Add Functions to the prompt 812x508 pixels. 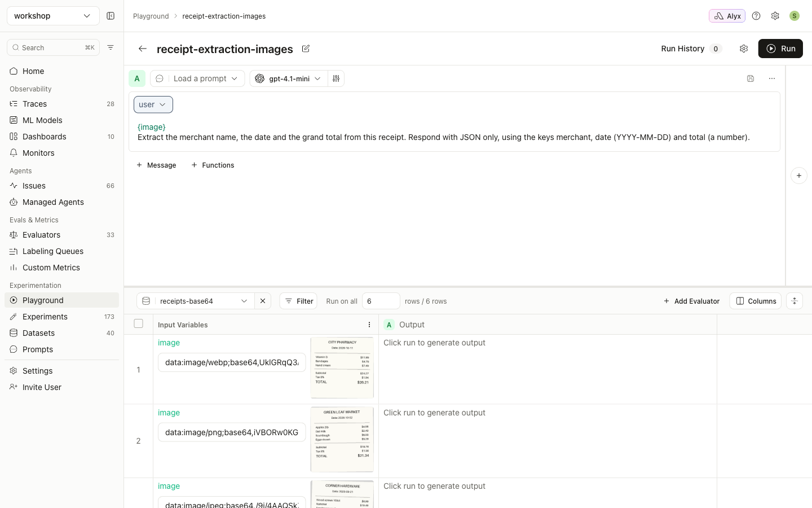pos(213,165)
